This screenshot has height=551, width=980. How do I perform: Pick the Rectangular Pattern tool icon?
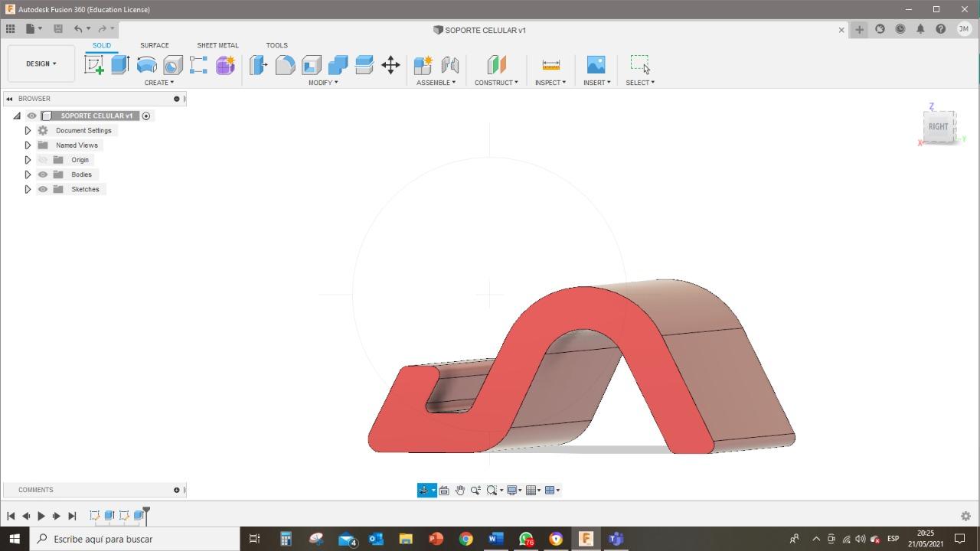199,65
